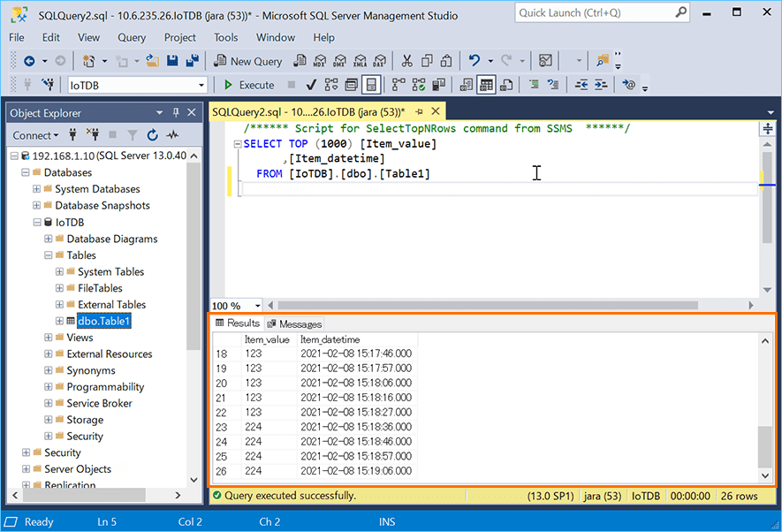Collapse the Tables folder node

coord(48,255)
